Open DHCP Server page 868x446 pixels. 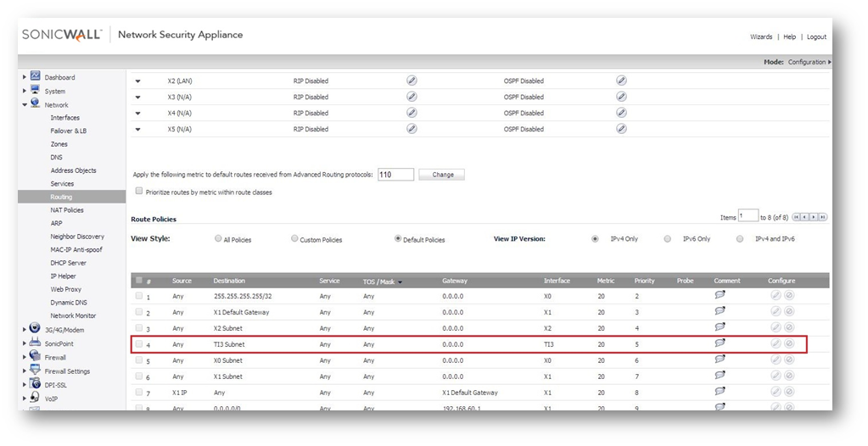[68, 263]
